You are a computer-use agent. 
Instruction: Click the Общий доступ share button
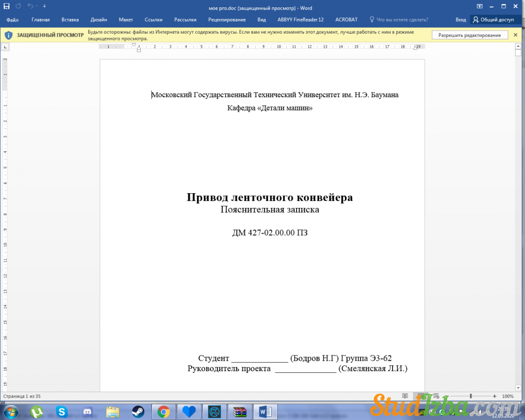[493, 20]
